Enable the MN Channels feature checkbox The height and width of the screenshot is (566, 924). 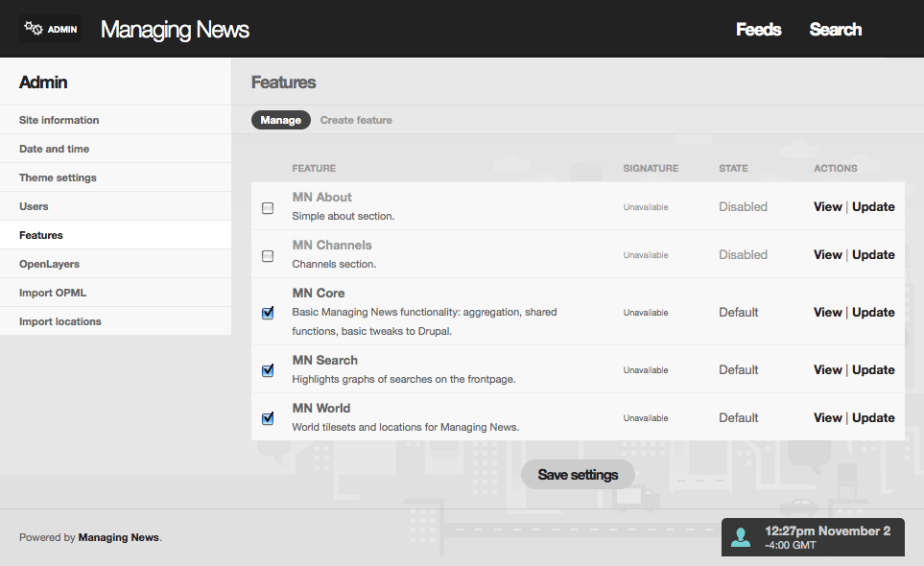[268, 256]
